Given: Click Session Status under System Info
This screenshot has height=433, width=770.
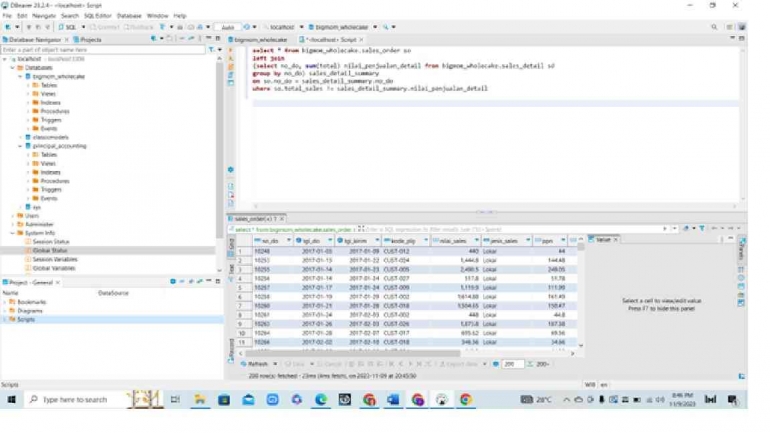Looking at the screenshot, I should (47, 242).
